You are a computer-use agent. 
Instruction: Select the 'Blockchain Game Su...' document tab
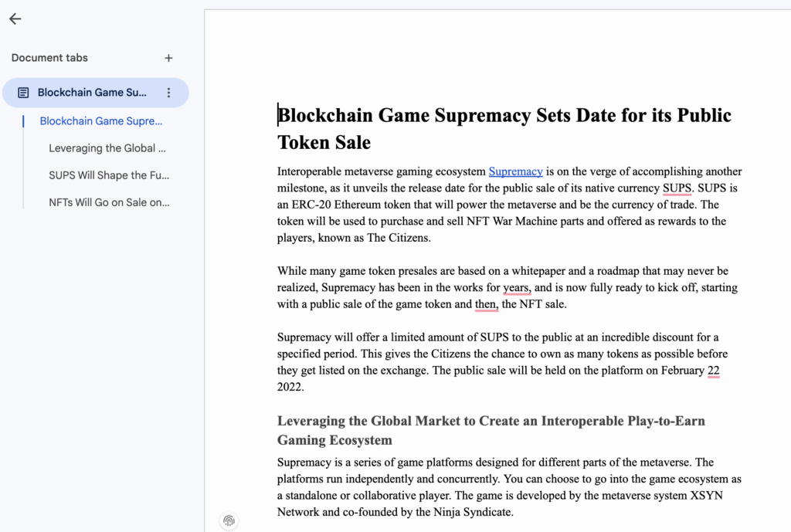click(92, 93)
